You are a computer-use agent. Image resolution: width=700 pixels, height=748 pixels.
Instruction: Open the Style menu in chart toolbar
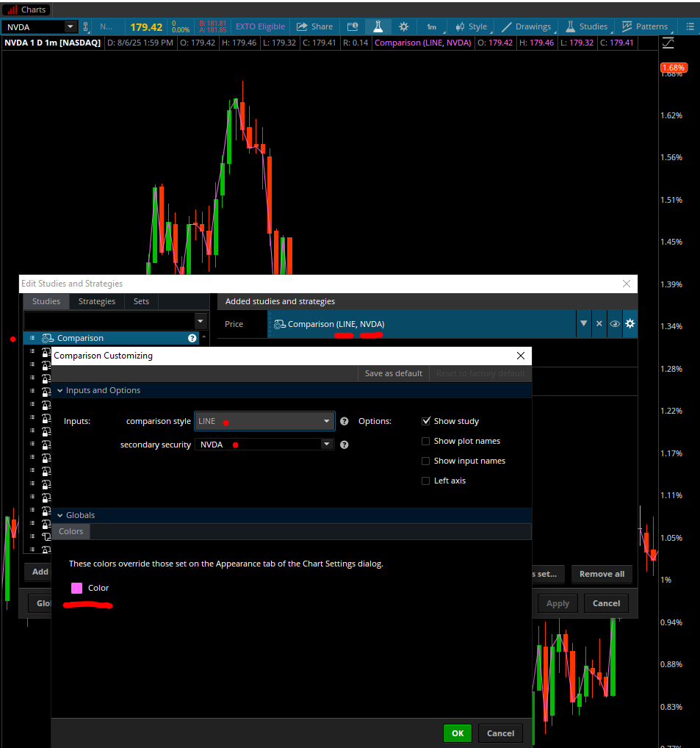point(471,26)
